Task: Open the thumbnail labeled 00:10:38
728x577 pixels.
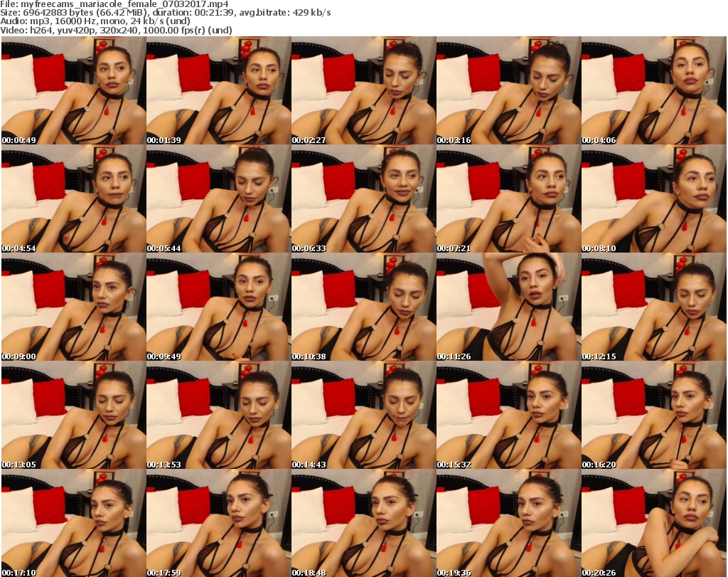Action: click(363, 307)
